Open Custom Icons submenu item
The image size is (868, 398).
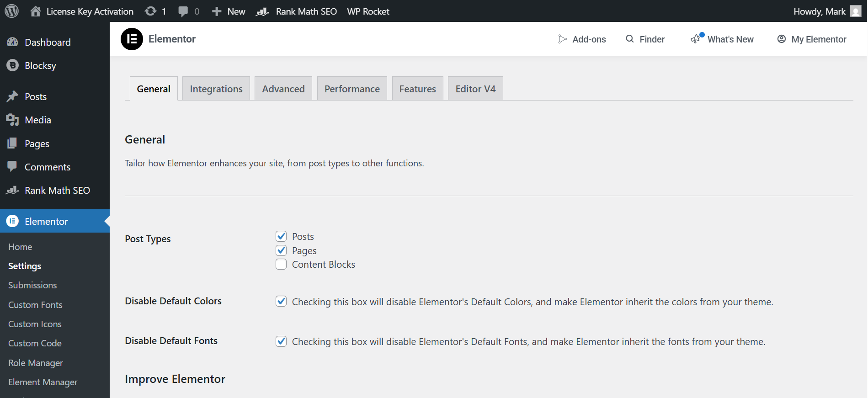(35, 324)
